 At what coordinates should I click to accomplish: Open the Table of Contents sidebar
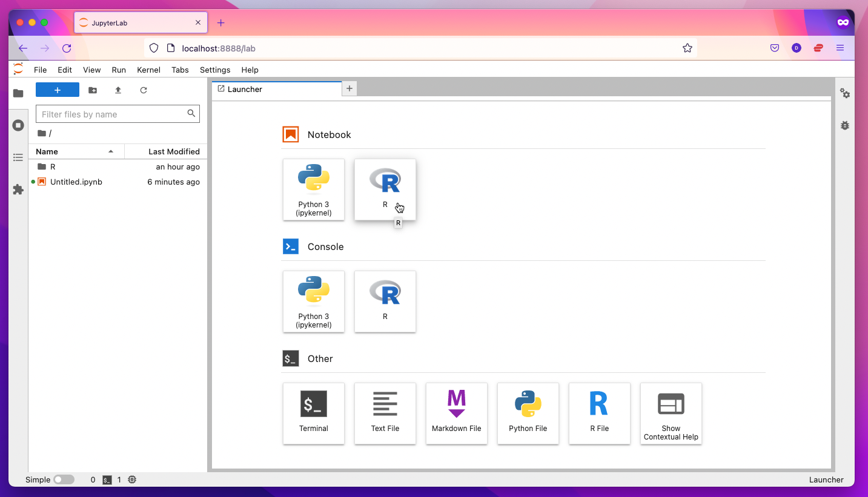pos(18,157)
